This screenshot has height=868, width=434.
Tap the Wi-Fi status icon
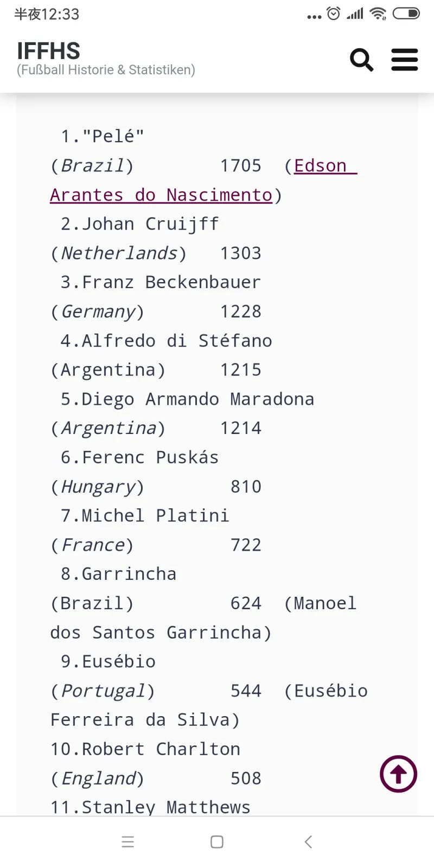pyautogui.click(x=378, y=14)
